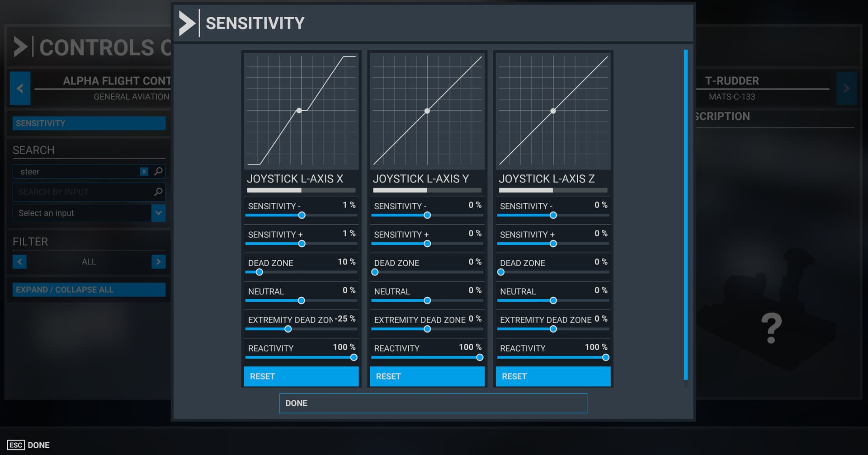
Task: Adjust L-Axis Z Sensitivity - slider
Action: pyautogui.click(x=553, y=216)
